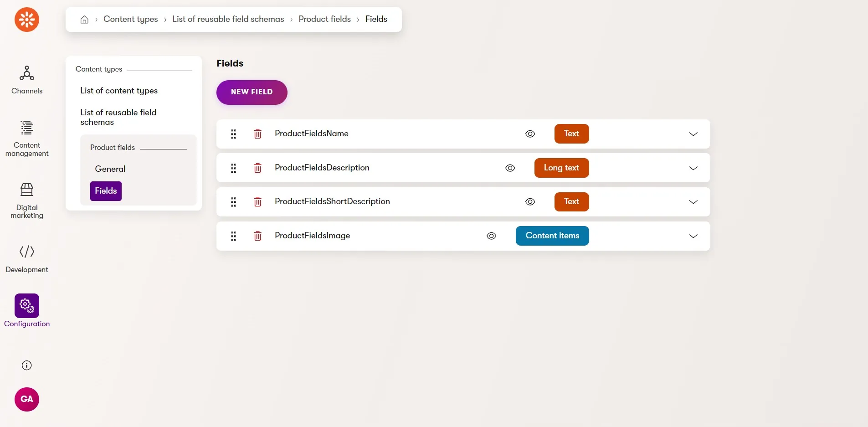Toggle visibility eye for ProductFieldsDescription
Image resolution: width=868 pixels, height=427 pixels.
click(x=510, y=168)
